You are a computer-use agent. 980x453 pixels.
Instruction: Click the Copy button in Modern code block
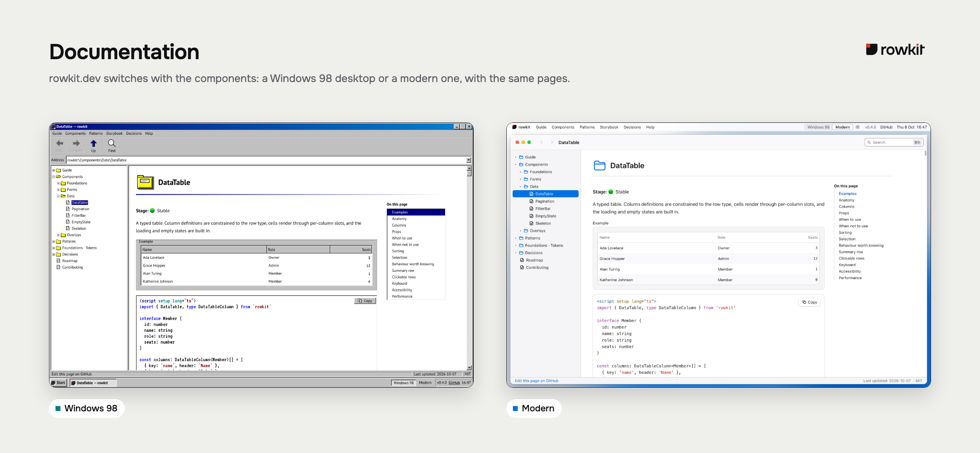point(809,302)
